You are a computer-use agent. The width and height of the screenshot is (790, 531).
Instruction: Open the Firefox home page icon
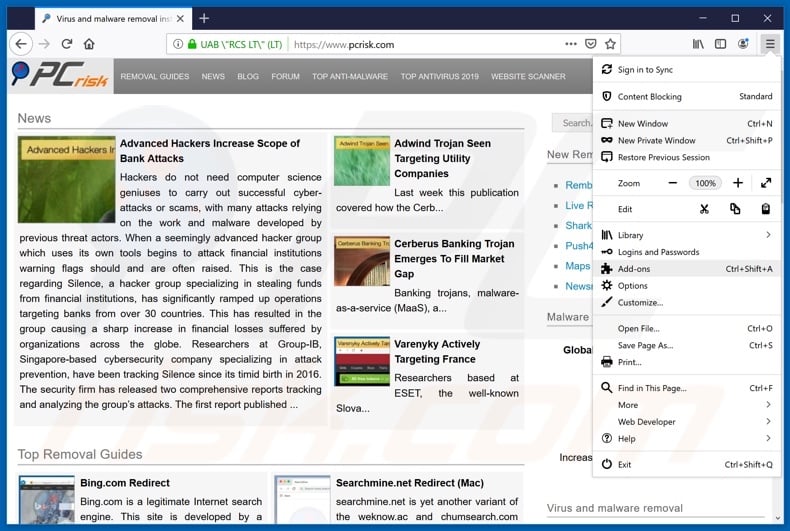(x=89, y=44)
